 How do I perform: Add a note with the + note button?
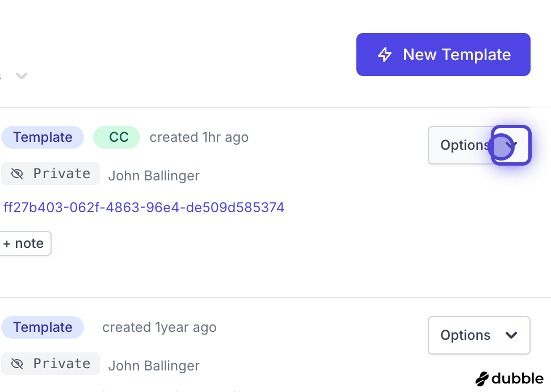24,243
